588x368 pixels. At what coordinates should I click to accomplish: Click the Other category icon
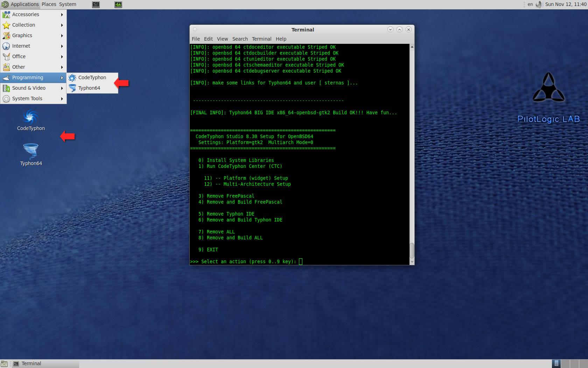[6, 67]
